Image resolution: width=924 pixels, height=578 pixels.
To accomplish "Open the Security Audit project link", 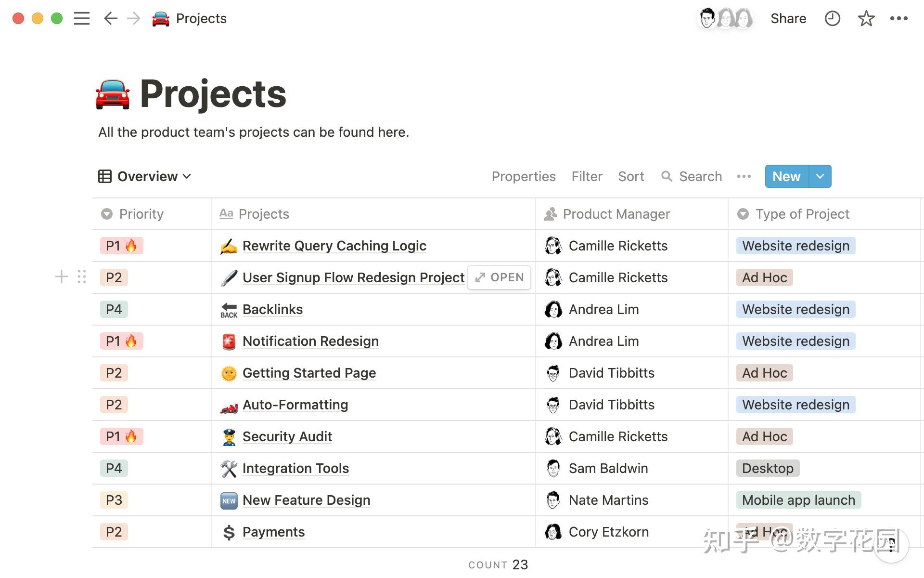I will (287, 436).
